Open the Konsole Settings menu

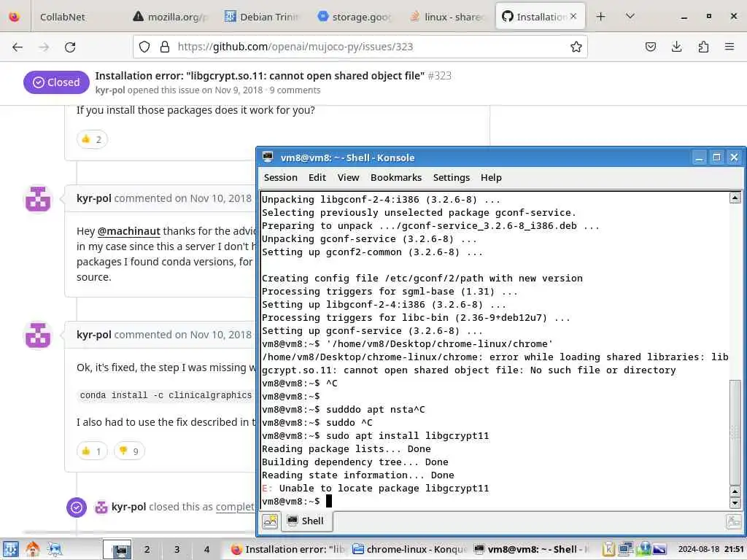click(451, 178)
